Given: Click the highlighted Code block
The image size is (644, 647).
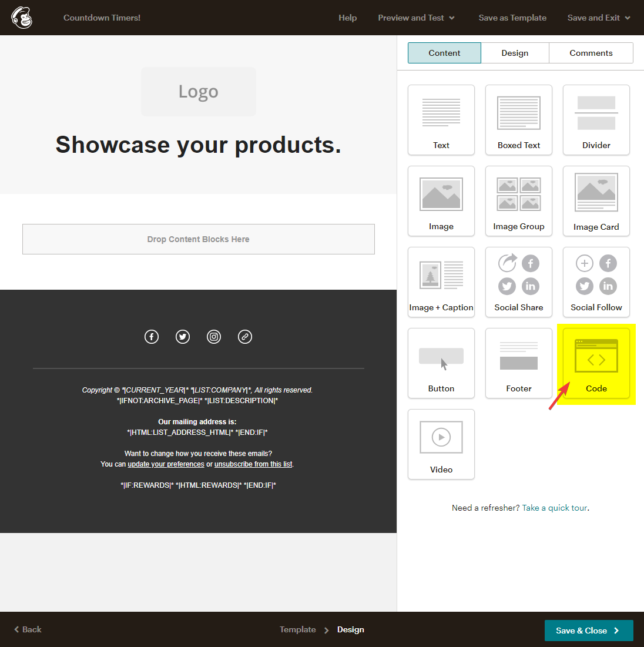Looking at the screenshot, I should (x=596, y=363).
